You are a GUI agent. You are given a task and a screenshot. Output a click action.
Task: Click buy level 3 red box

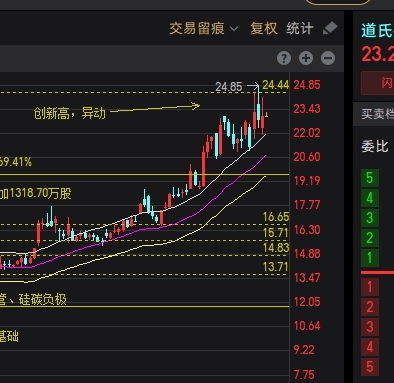(x=370, y=327)
